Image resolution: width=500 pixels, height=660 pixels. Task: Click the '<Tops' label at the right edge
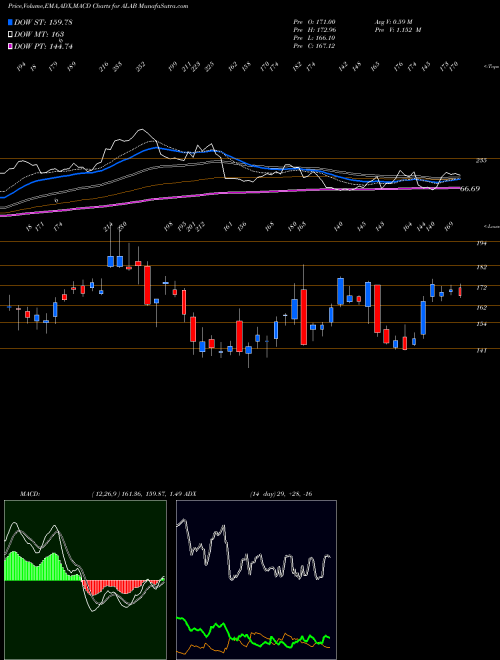tap(491, 67)
